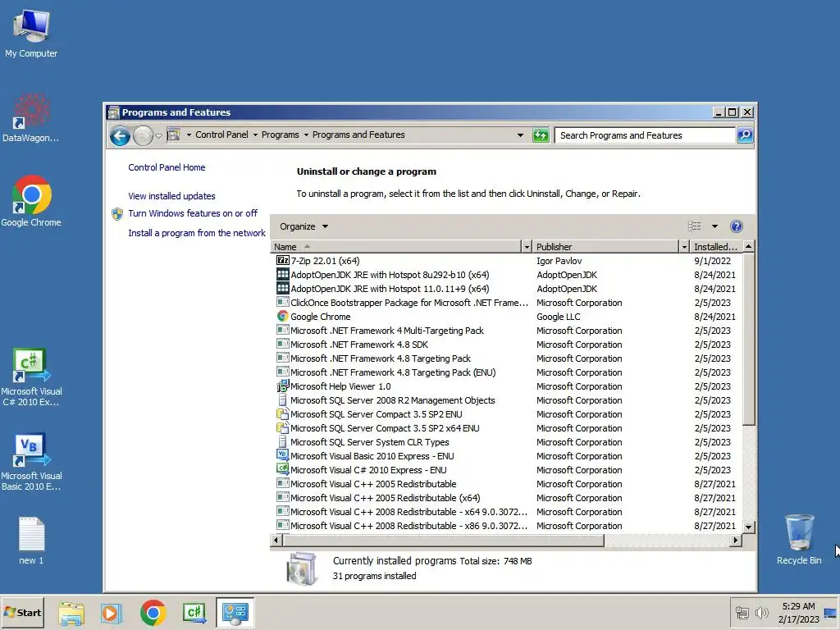Select the 'new 1' file on desktop

[x=31, y=541]
